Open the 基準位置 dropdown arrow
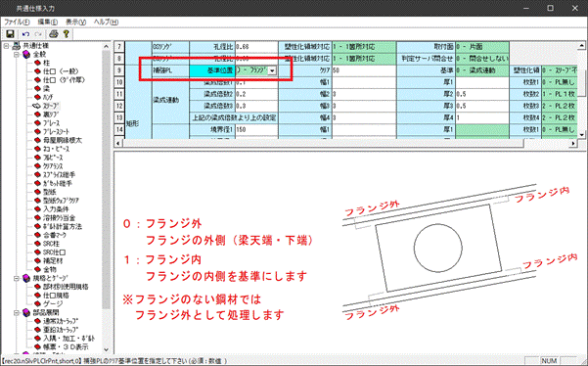This screenshot has height=366, width=588. [x=272, y=70]
